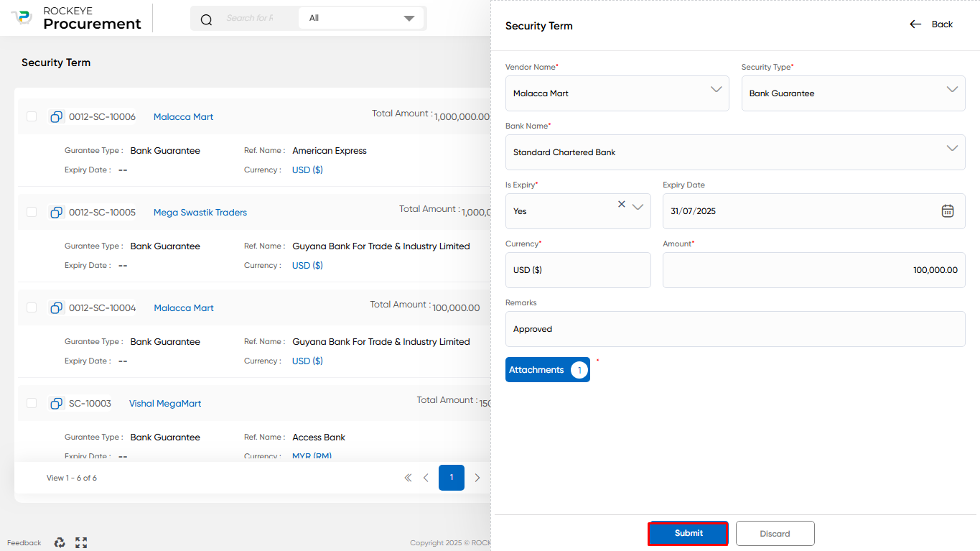
Task: Click the USD ($) currency for 0012-SC-10005
Action: pyautogui.click(x=307, y=266)
